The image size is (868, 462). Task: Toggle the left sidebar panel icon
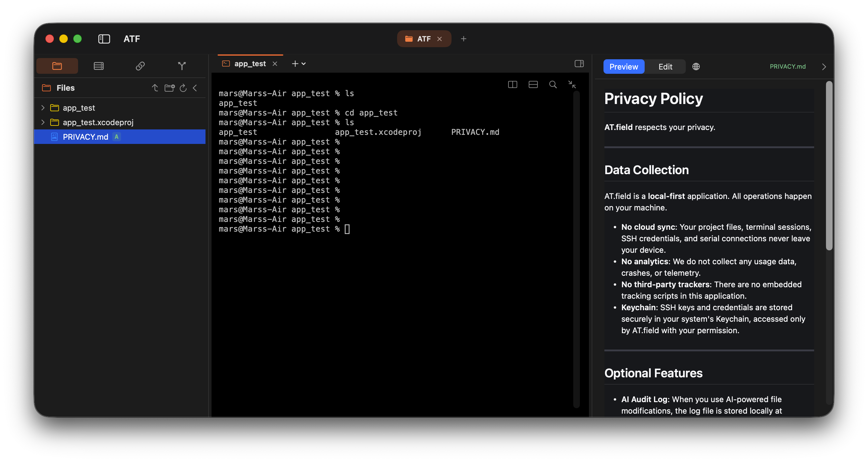coord(104,39)
